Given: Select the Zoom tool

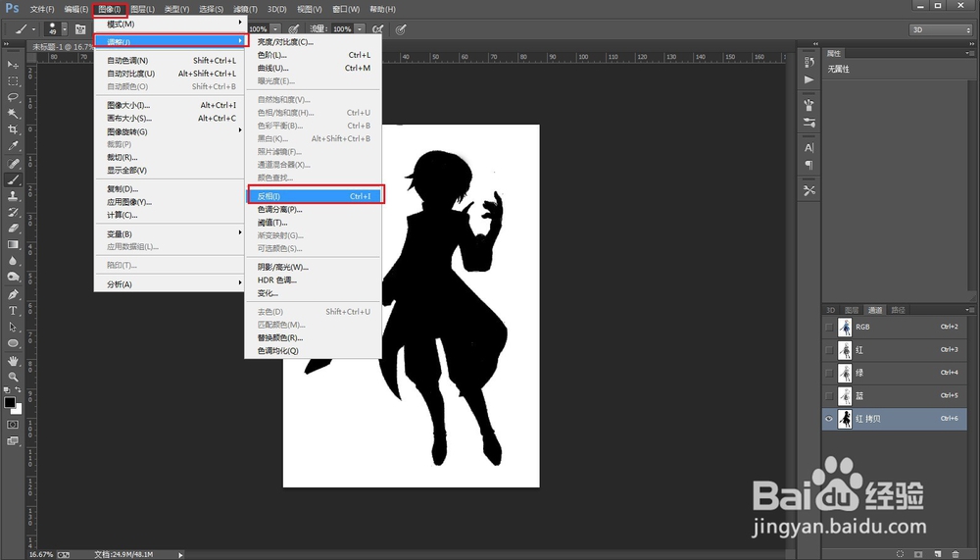Looking at the screenshot, I should tap(13, 378).
